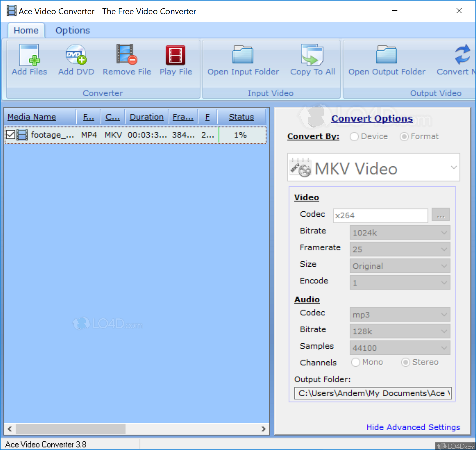Minimize the Ace Video Converter window
Screen dimensions: 476x450
coord(395,11)
